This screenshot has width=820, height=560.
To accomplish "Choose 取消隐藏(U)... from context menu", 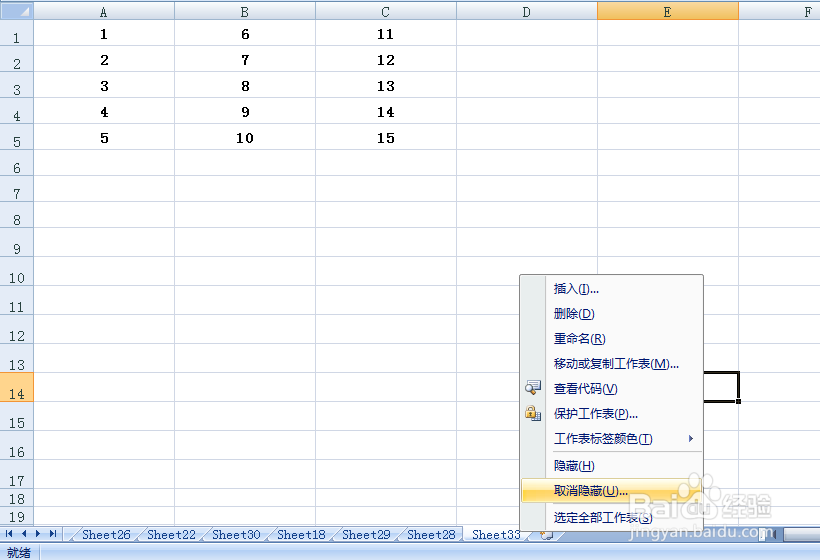I will [x=612, y=491].
